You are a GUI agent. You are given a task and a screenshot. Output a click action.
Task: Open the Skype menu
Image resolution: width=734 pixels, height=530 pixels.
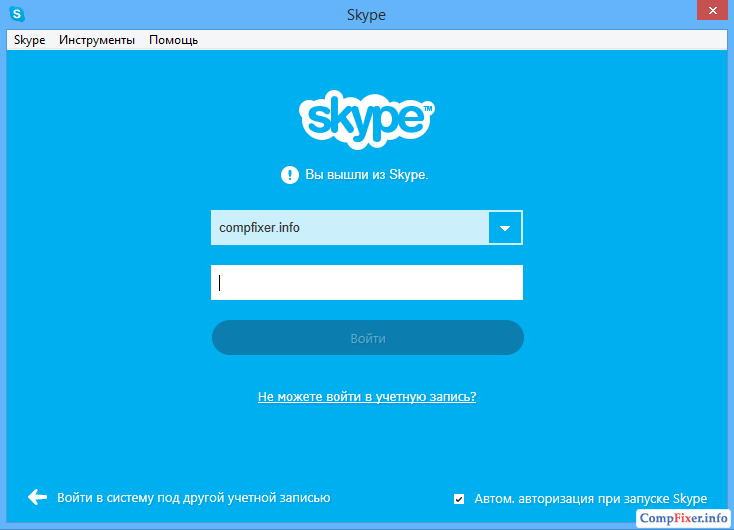tap(29, 40)
